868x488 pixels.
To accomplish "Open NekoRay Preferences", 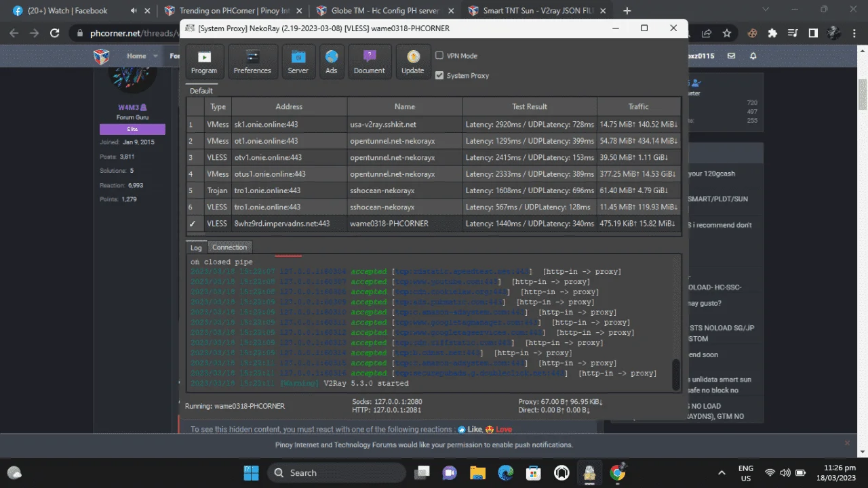I will coord(252,62).
